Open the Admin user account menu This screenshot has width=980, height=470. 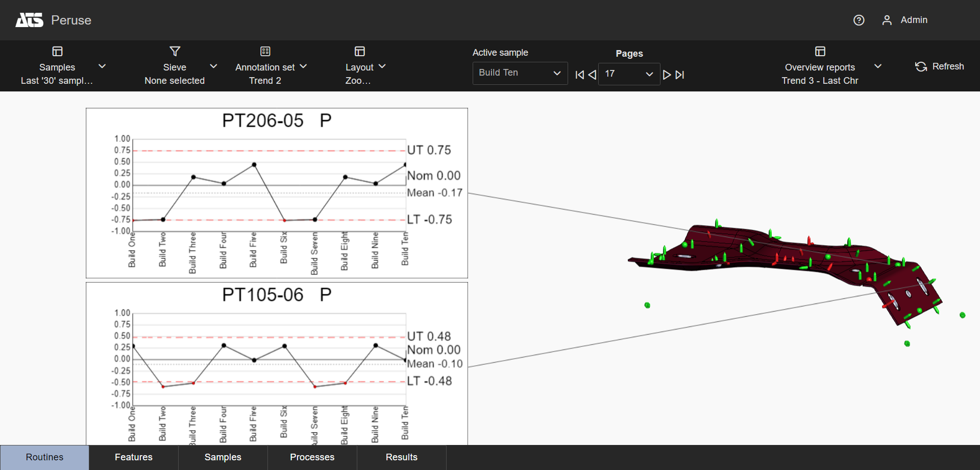(x=904, y=20)
